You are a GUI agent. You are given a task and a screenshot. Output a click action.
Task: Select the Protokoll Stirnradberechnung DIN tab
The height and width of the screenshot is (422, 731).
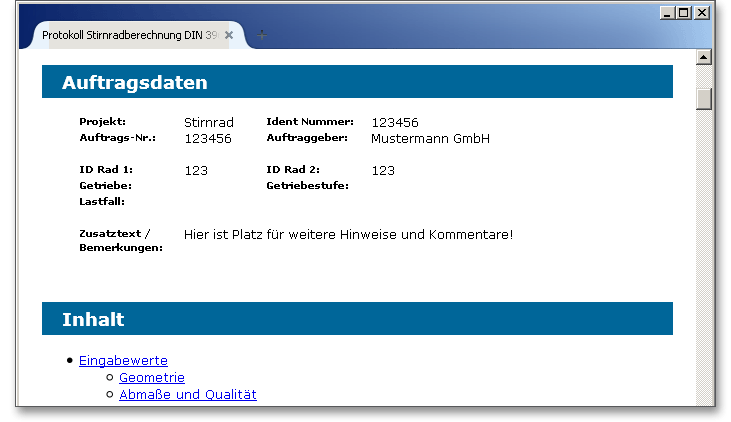[129, 35]
